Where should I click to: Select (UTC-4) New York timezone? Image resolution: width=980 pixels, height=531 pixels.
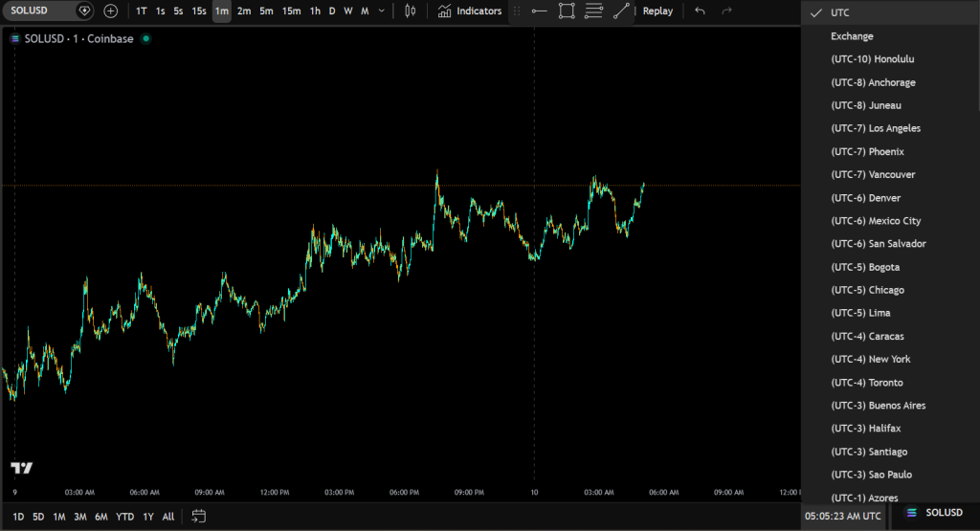point(870,359)
